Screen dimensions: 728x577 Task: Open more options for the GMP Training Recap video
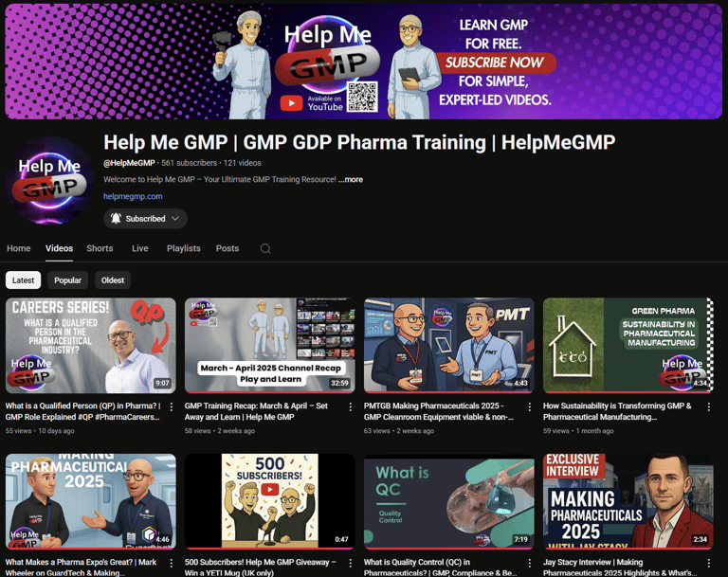coord(351,406)
